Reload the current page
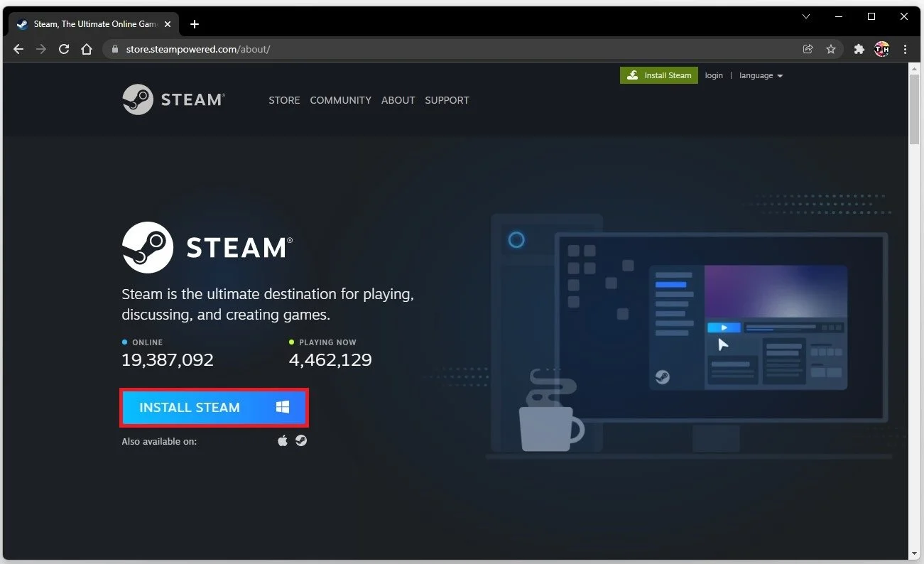This screenshot has height=564, width=924. (64, 49)
